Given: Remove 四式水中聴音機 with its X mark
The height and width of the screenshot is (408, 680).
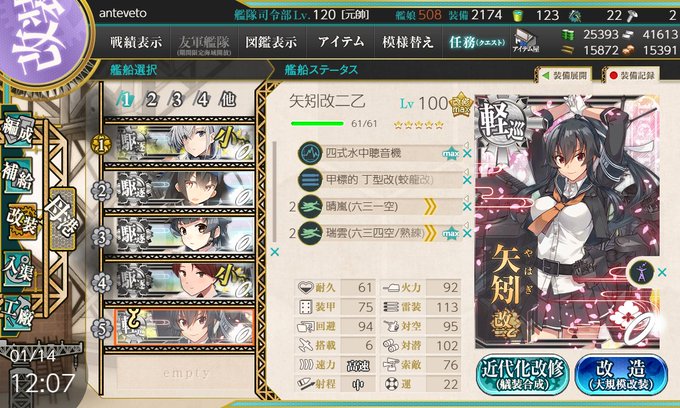Looking at the screenshot, I should tap(467, 153).
